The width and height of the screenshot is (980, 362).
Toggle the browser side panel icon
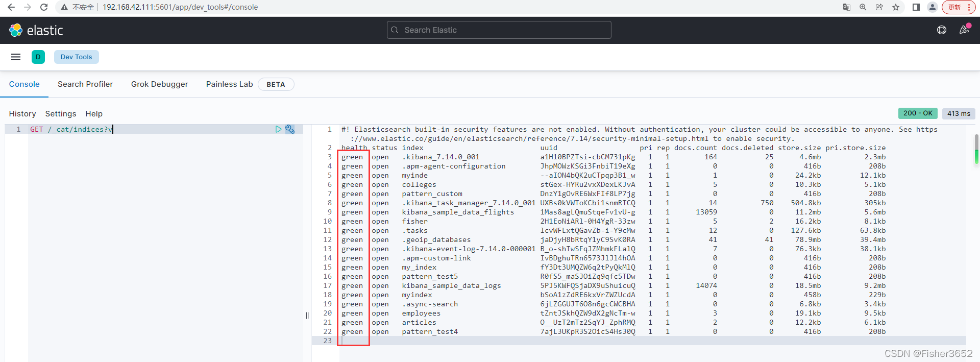[916, 7]
